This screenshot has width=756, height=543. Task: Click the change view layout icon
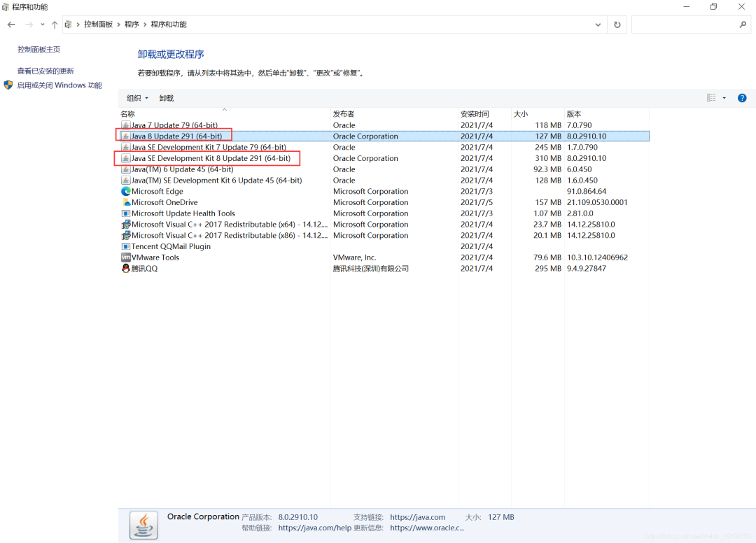coord(711,98)
